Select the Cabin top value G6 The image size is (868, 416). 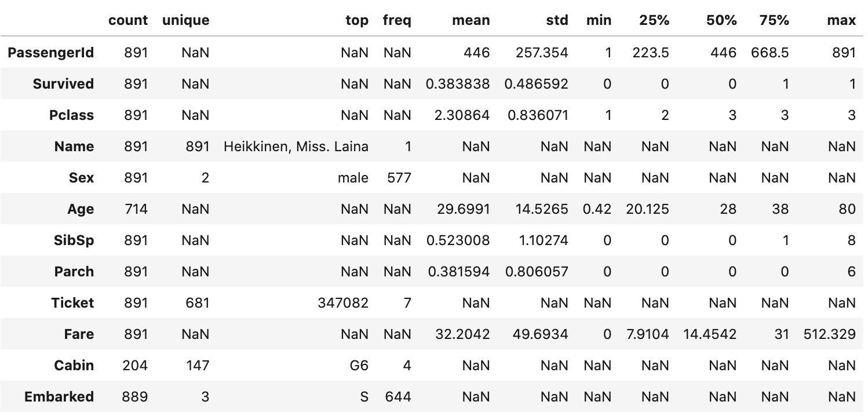[x=359, y=366]
